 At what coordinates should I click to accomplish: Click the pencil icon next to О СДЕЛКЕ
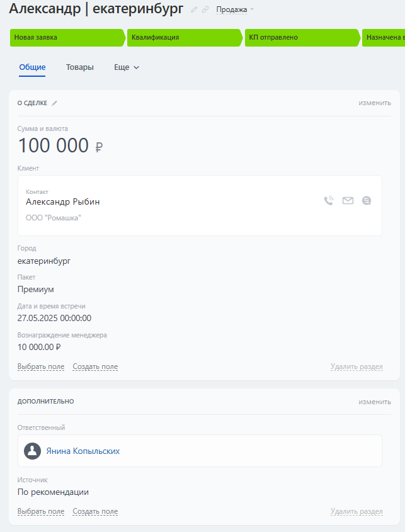pos(55,103)
